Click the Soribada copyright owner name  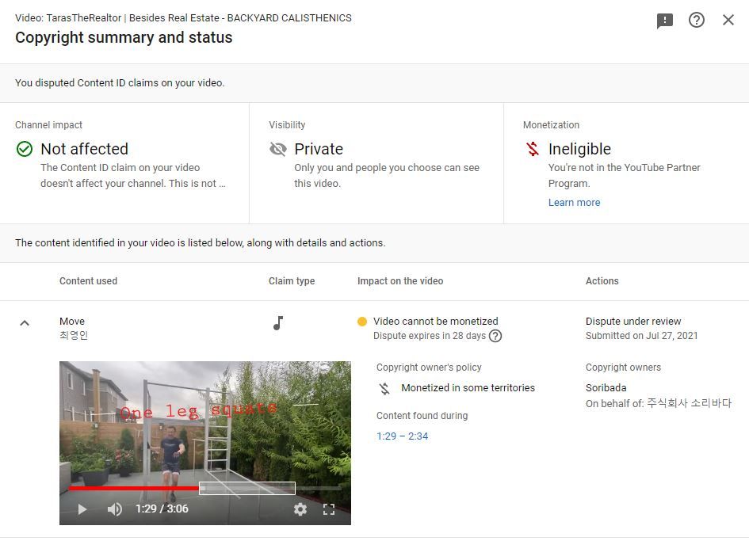(606, 387)
